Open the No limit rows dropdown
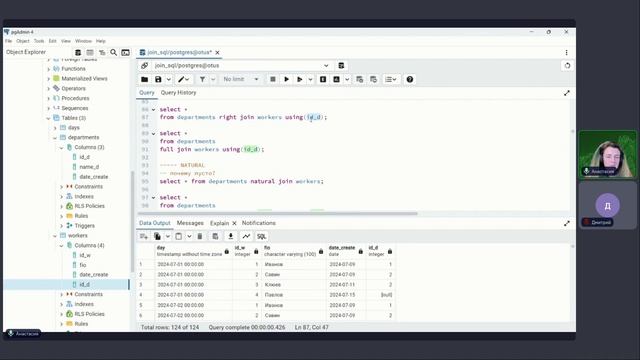This screenshot has width=640, height=360. tap(256, 79)
